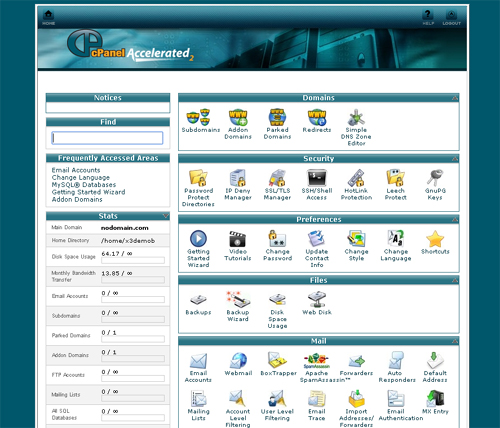Open Addon Domains link in Frequently Accessed
This screenshot has height=428, width=500.
(77, 199)
